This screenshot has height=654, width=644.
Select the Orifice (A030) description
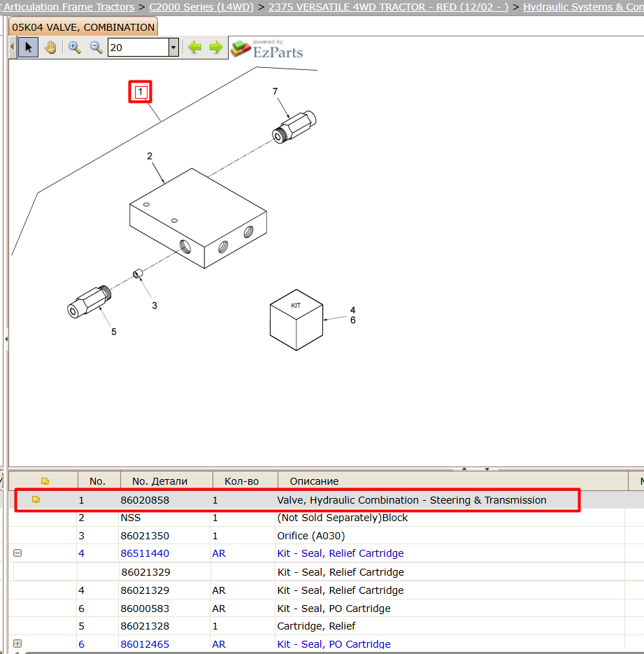(x=311, y=536)
